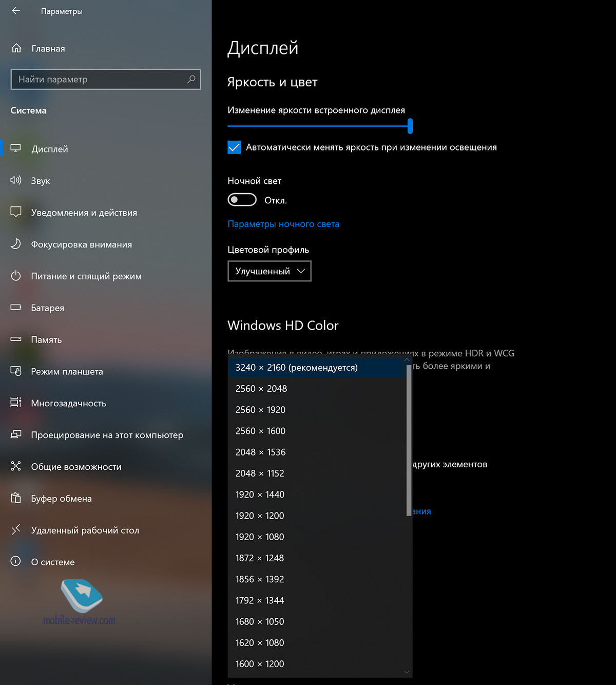Open the Главная home icon
The height and width of the screenshot is (685, 616).
coord(16,48)
